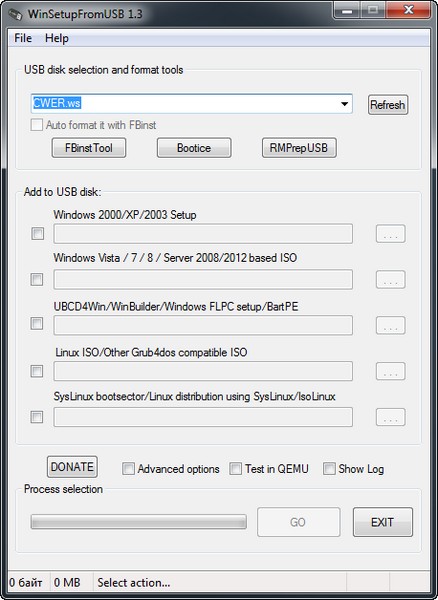The image size is (438, 600).
Task: Toggle Show Log checkbox
Action: (329, 469)
